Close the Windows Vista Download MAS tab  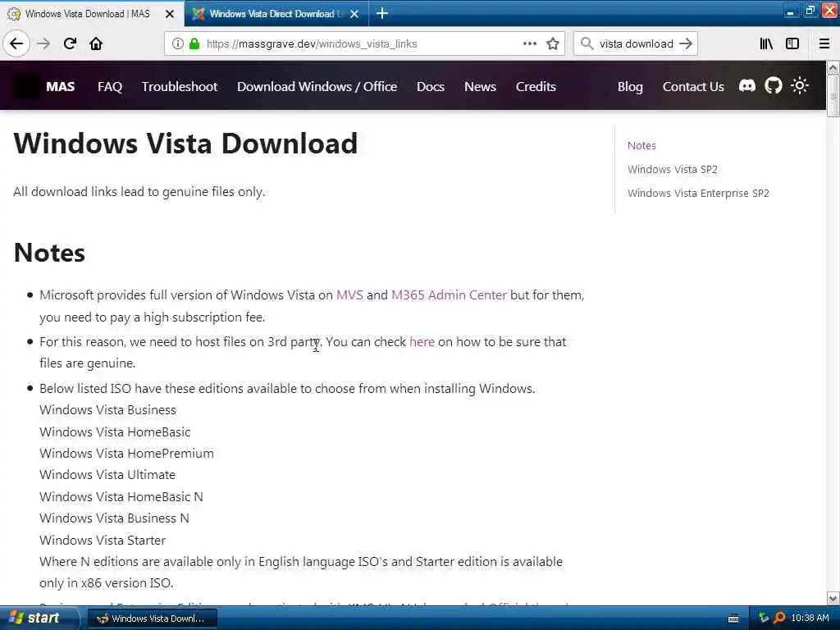pyautogui.click(x=169, y=14)
